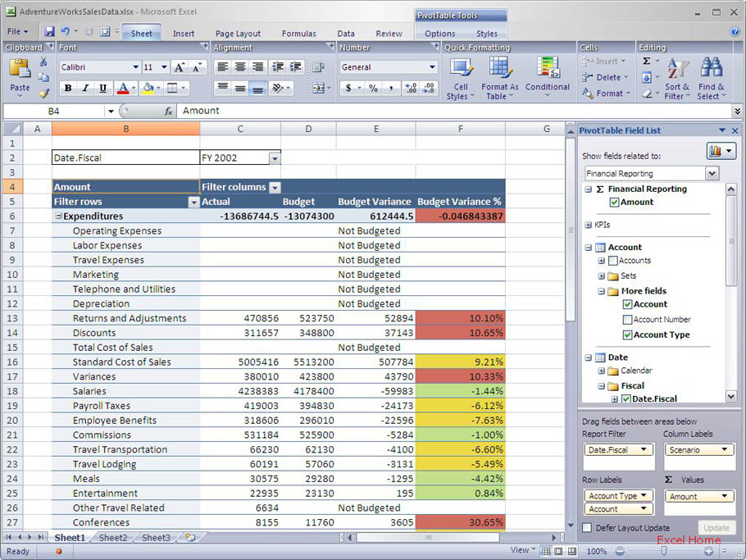Viewport: 746px width, 560px height.
Task: Click the Scenario column label field button
Action: pyautogui.click(x=698, y=449)
